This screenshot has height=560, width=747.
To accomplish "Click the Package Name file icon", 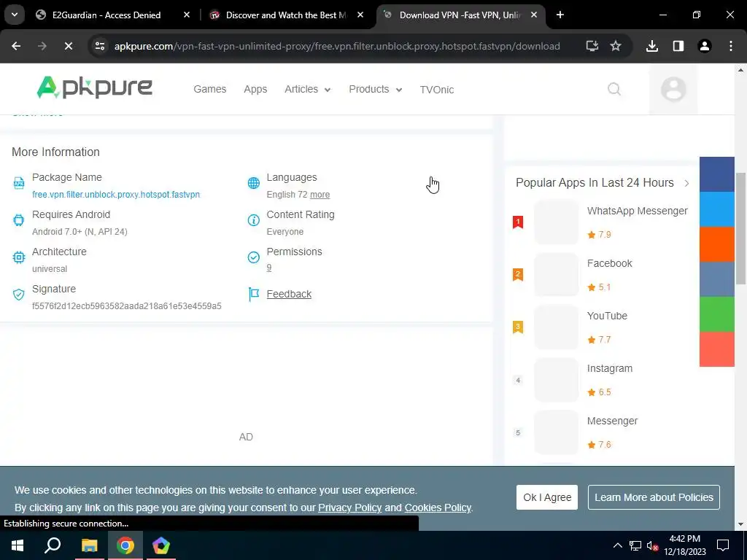I will [18, 183].
